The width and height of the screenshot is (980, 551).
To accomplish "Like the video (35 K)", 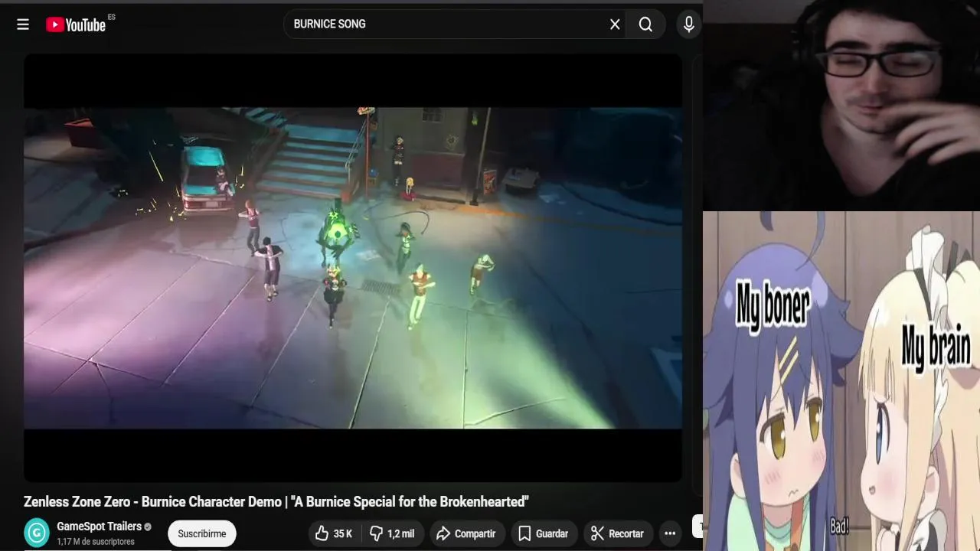I will [334, 533].
